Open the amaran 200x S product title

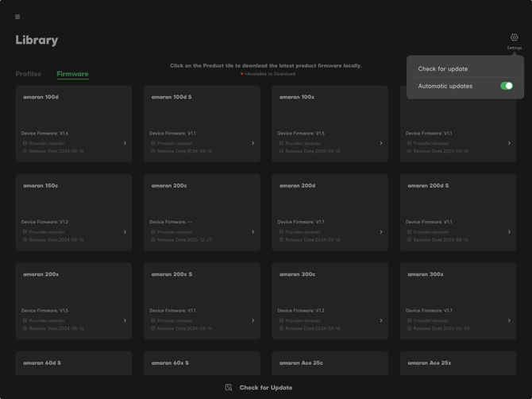[x=172, y=274]
